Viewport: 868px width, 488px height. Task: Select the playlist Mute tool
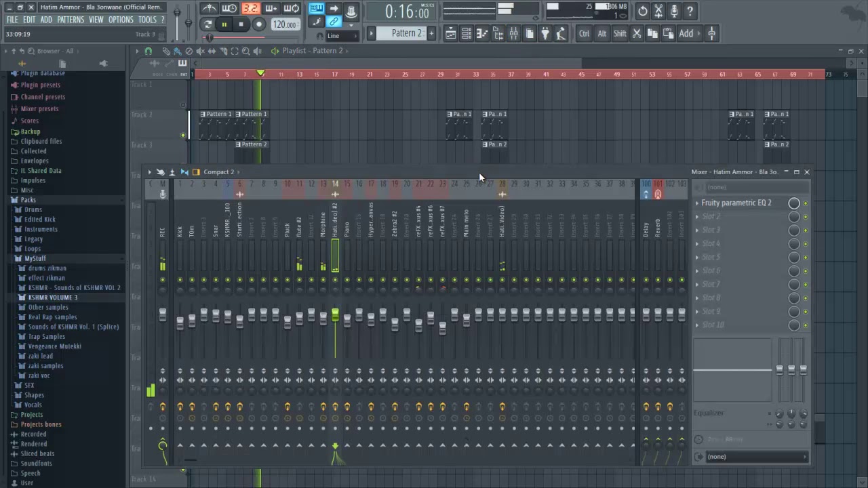point(201,51)
